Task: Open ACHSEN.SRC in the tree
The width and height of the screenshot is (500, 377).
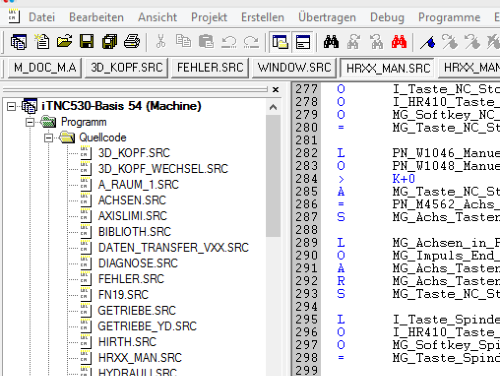Action: (x=132, y=200)
